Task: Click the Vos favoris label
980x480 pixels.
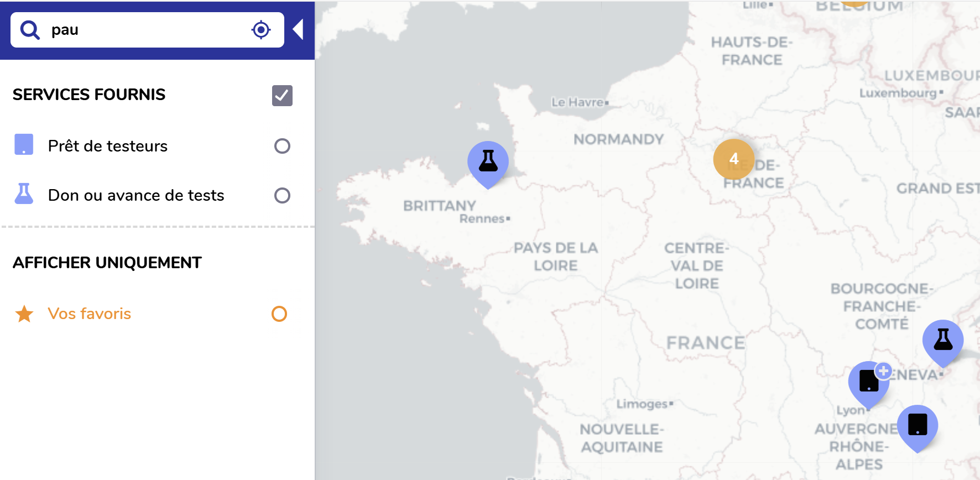Action: pos(90,314)
